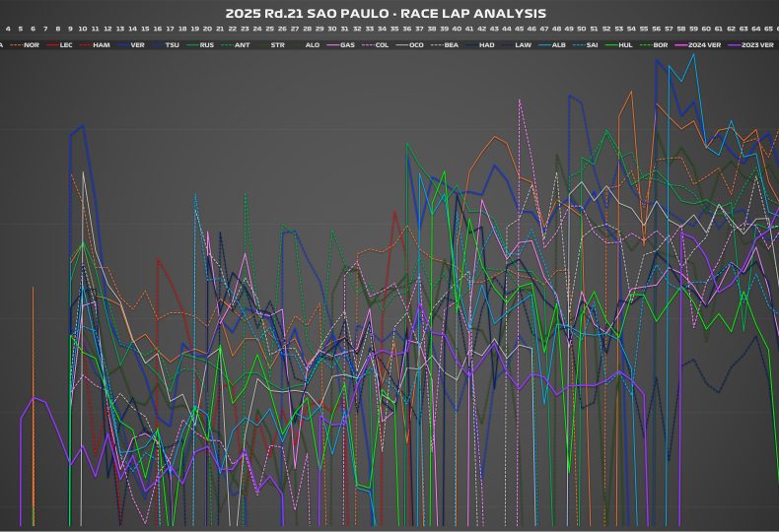Click the ALB legend label

pyautogui.click(x=558, y=45)
